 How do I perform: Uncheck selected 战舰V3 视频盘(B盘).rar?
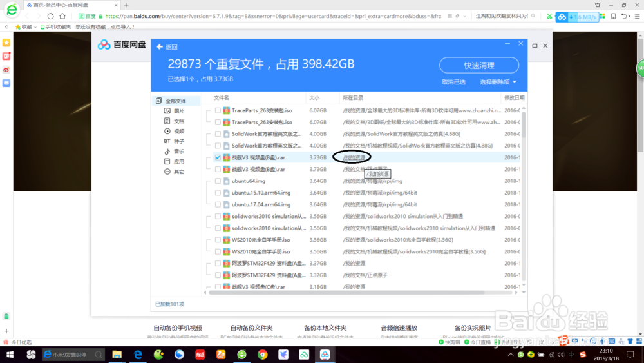click(x=218, y=157)
